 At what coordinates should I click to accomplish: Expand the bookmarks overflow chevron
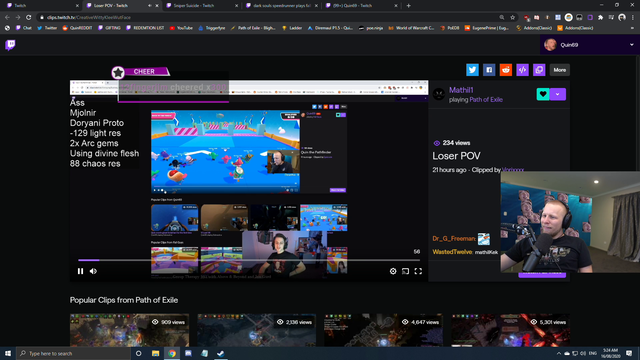click(x=632, y=28)
